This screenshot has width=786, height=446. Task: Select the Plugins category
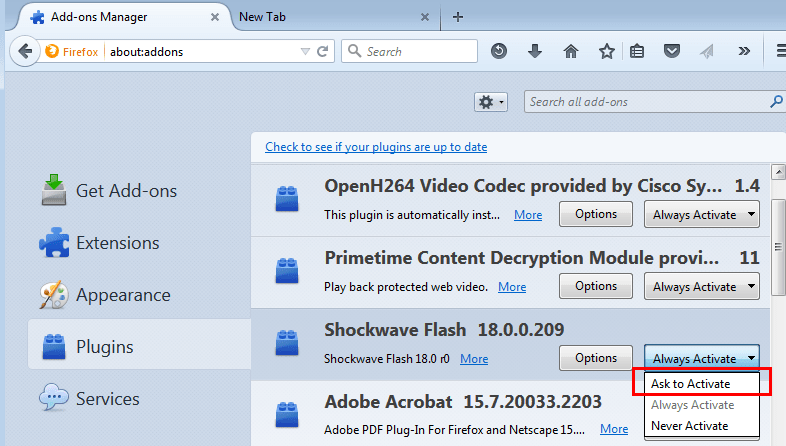139,346
